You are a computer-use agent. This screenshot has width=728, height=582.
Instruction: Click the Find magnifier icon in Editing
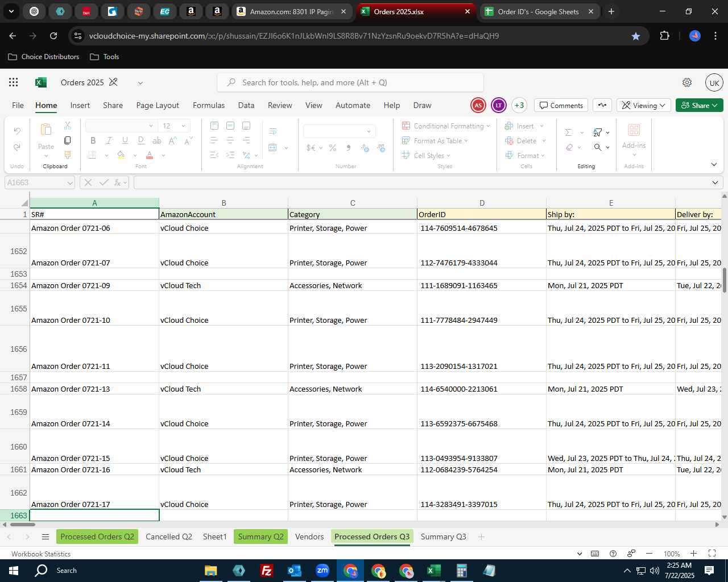click(x=598, y=147)
